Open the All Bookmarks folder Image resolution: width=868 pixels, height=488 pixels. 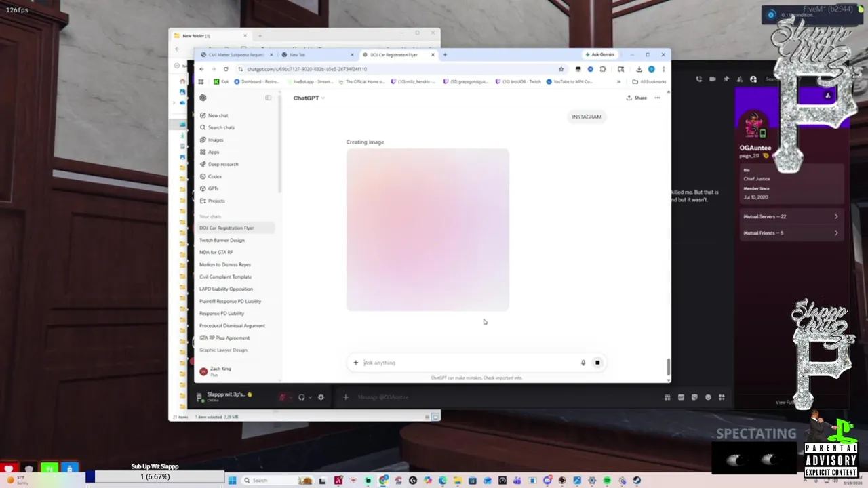point(649,81)
